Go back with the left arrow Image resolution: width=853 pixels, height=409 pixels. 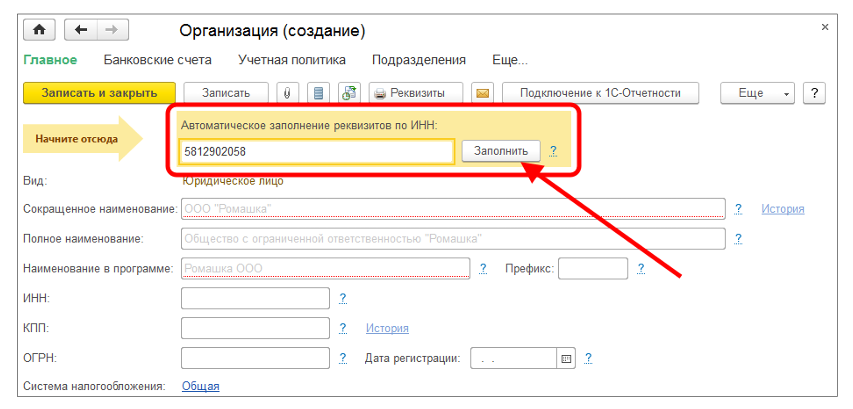point(81,29)
